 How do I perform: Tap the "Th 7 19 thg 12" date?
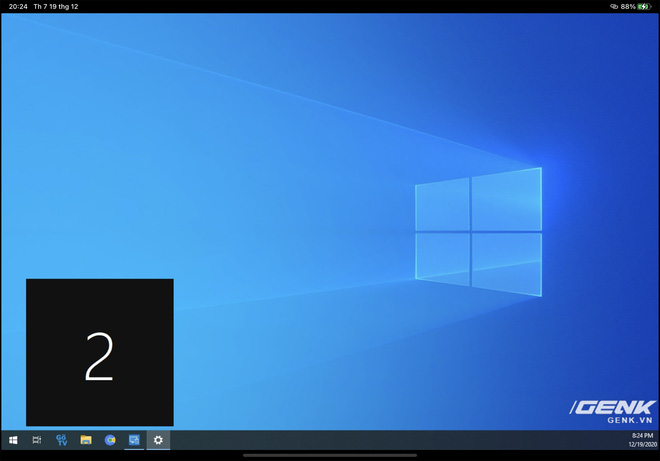[57, 7]
